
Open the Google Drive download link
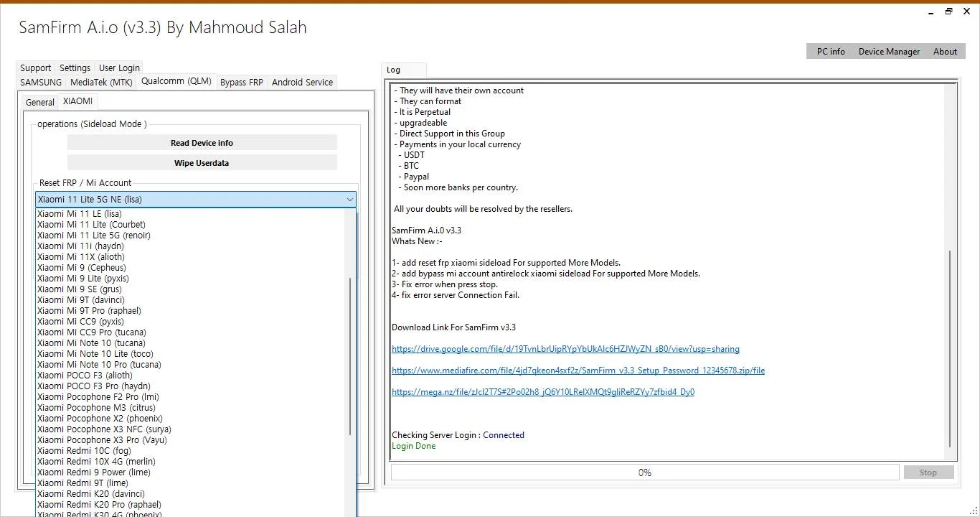pyautogui.click(x=565, y=349)
